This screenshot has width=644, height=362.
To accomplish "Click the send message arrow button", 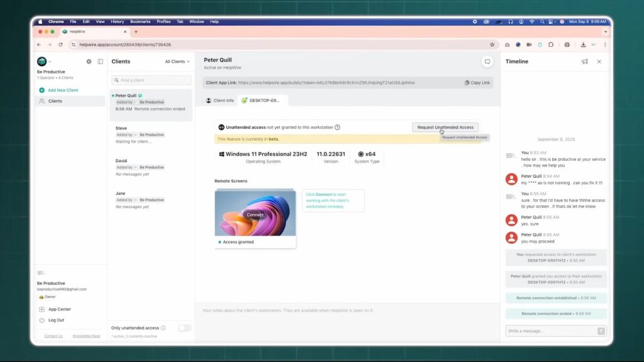I will coord(601,331).
